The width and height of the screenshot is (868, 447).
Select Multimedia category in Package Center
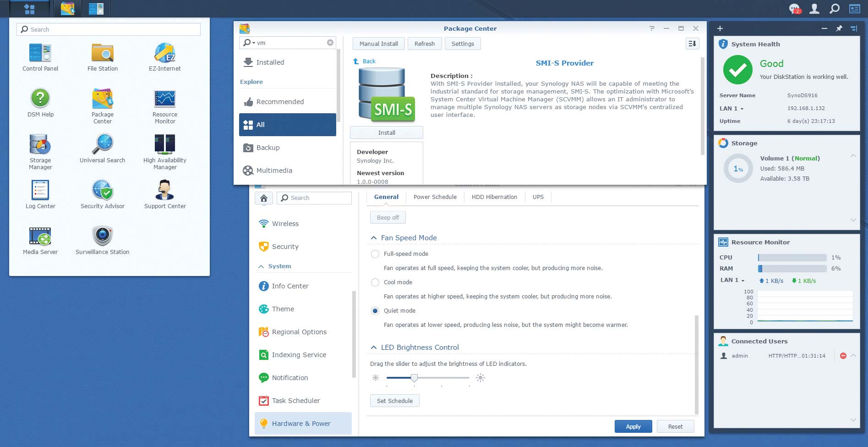[288, 171]
